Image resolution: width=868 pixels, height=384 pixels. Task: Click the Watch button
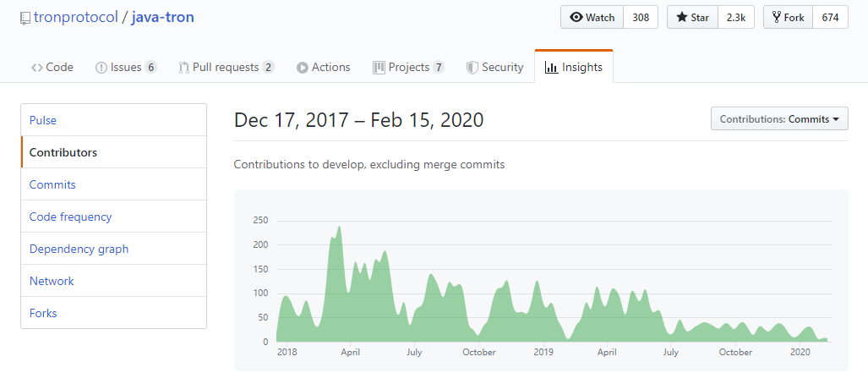pos(592,17)
